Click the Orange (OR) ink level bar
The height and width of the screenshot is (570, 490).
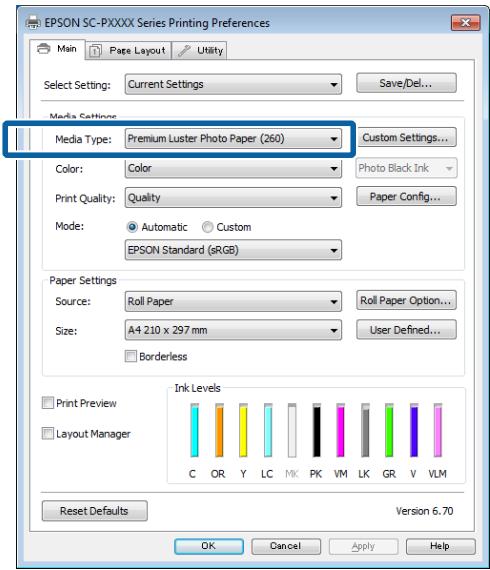[x=219, y=430]
